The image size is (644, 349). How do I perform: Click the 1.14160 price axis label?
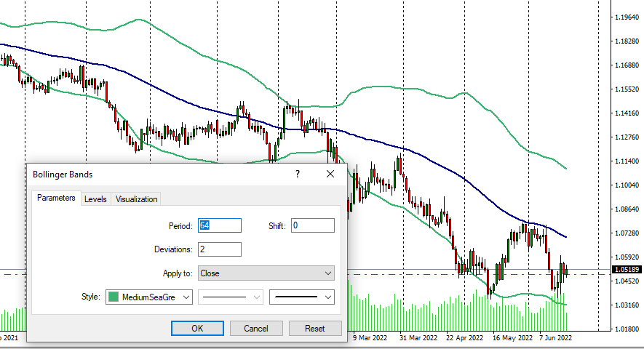click(627, 113)
